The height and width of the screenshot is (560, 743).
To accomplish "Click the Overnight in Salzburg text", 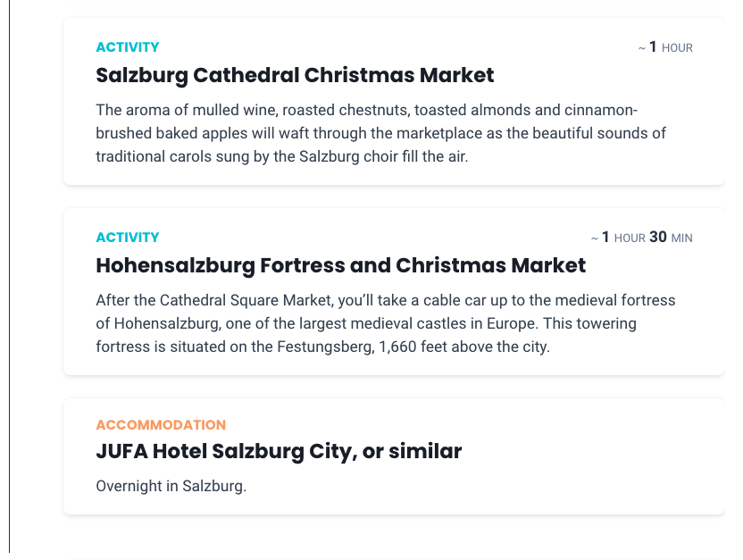I will (171, 486).
